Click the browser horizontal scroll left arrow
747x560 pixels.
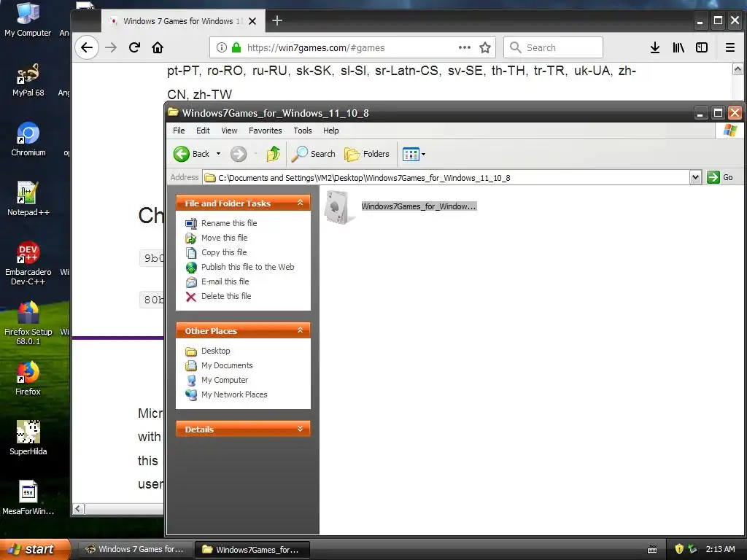pyautogui.click(x=79, y=509)
